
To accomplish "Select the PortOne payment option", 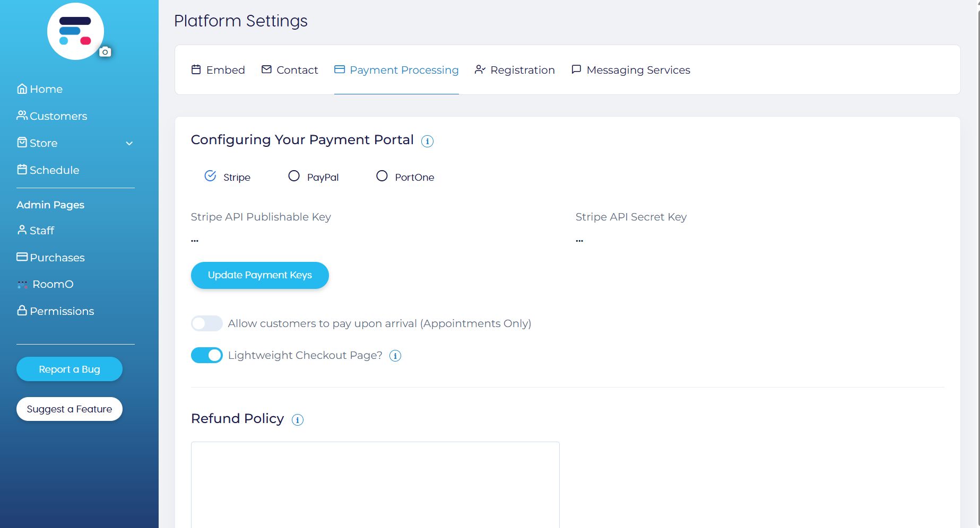I will tap(382, 176).
